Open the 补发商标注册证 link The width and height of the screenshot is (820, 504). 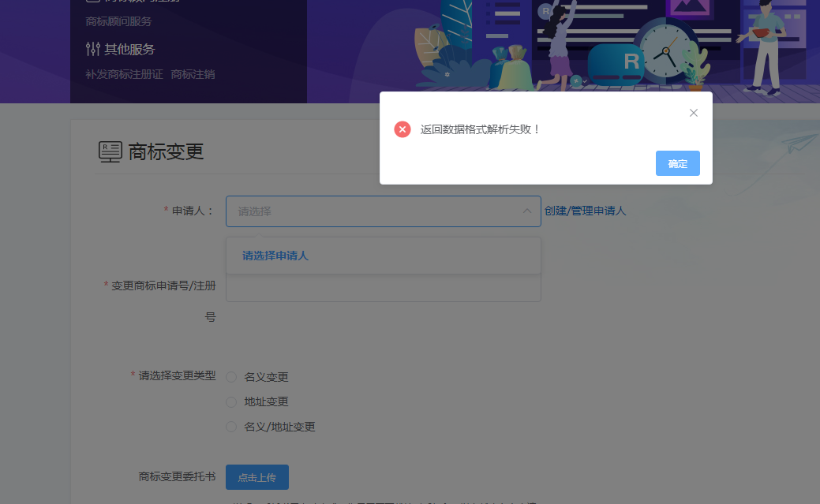tap(125, 74)
